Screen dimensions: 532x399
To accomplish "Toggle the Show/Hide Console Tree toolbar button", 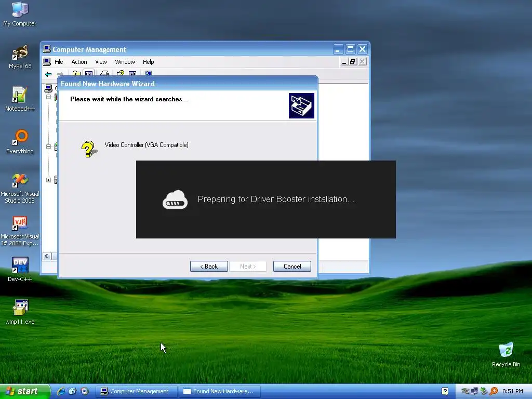I will click(x=88, y=73).
